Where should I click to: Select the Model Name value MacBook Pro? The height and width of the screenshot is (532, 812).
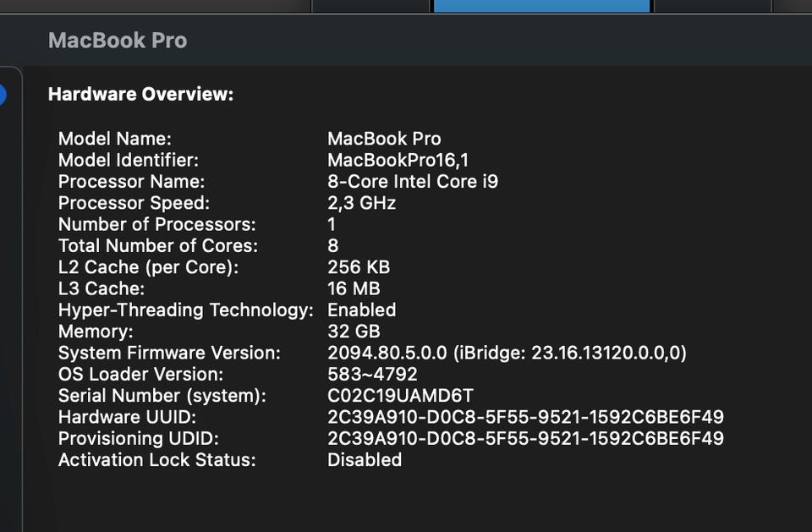click(x=384, y=139)
